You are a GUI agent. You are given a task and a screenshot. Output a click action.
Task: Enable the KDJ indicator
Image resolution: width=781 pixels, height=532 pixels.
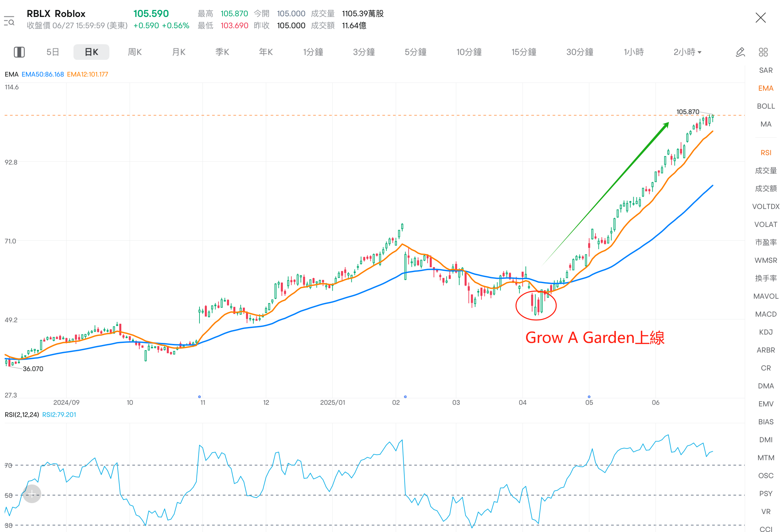pyautogui.click(x=766, y=332)
